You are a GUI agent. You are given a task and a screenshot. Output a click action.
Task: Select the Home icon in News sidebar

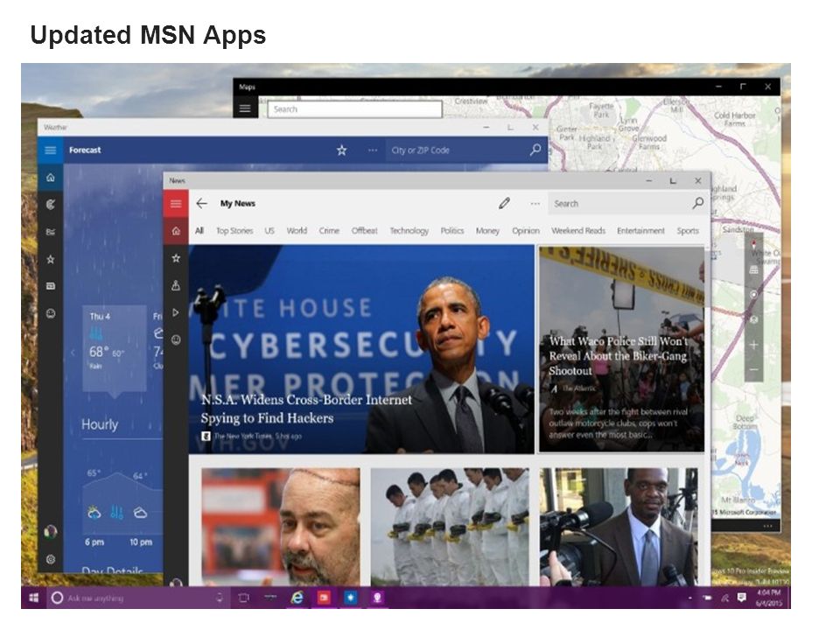pos(176,231)
